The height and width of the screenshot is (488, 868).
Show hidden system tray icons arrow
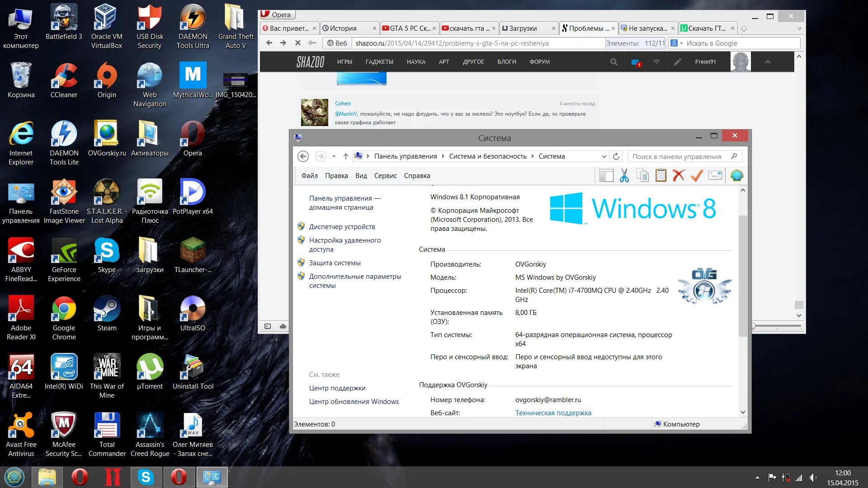(x=757, y=477)
